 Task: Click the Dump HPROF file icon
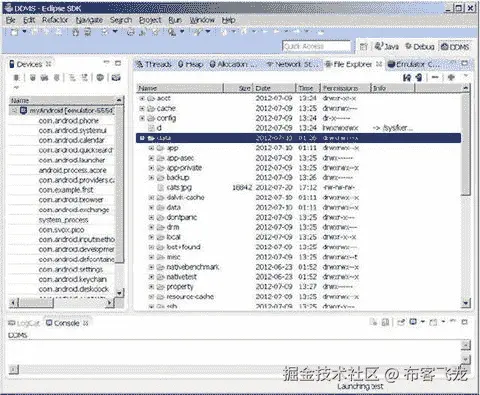click(x=44, y=78)
